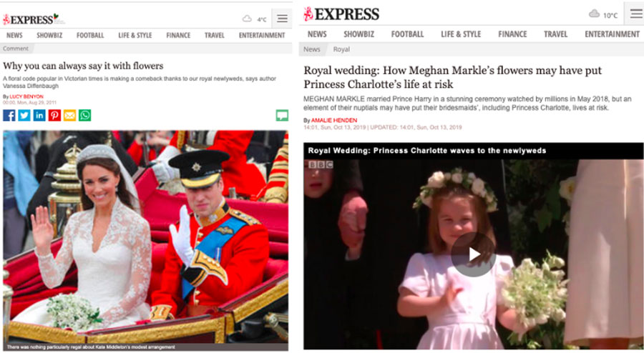
Task: Click the Comment breadcrumb label
Action: (16, 49)
